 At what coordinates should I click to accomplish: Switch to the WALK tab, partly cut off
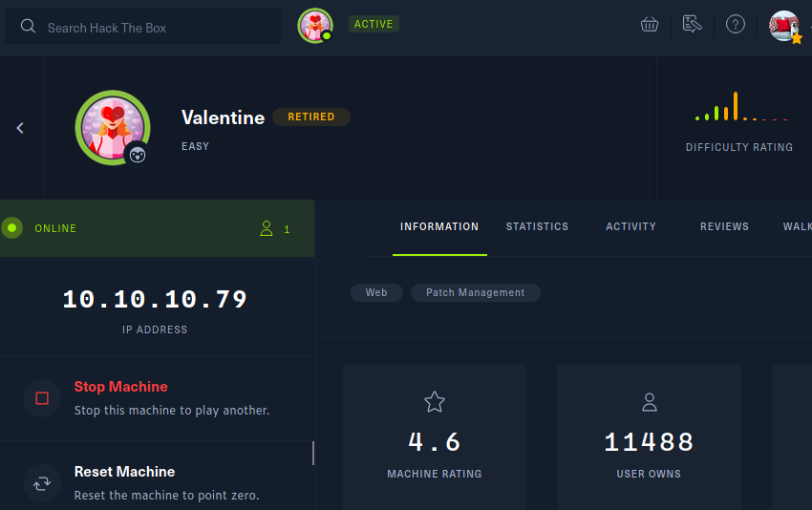coord(797,226)
